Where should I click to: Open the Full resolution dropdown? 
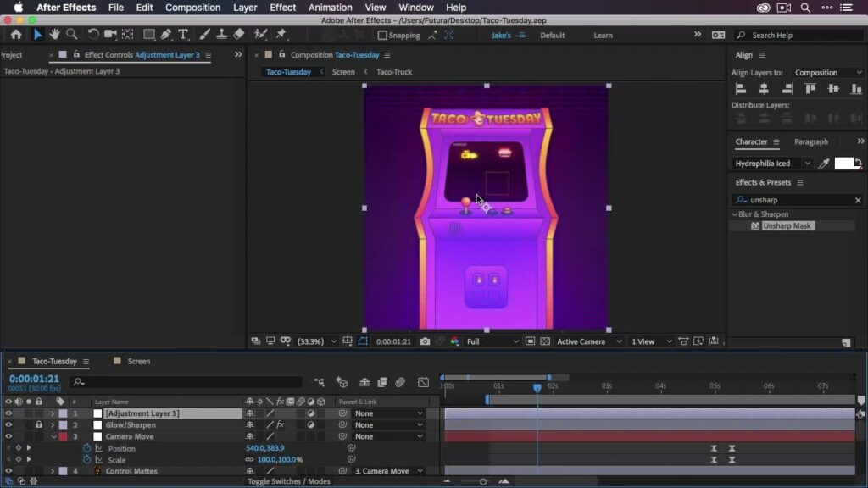point(492,341)
